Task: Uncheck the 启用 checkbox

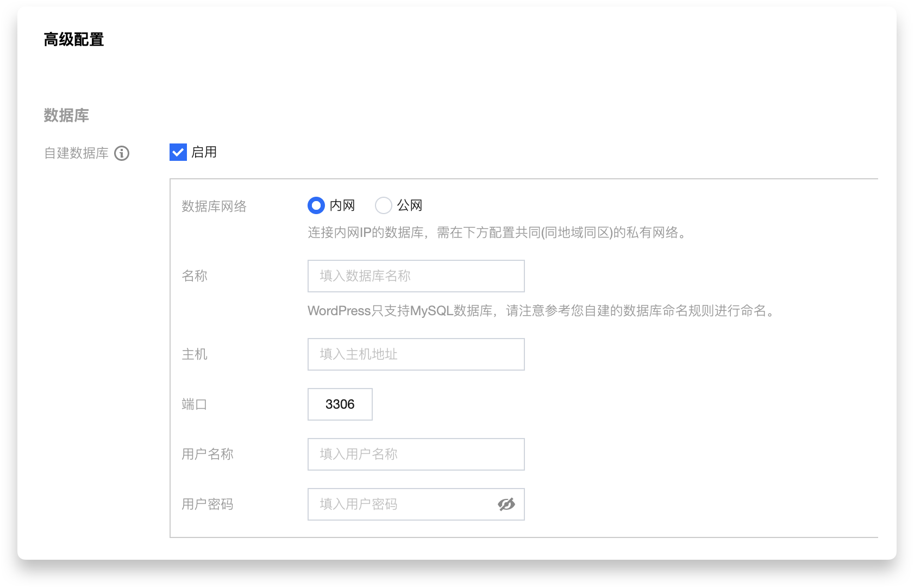Action: click(x=178, y=152)
